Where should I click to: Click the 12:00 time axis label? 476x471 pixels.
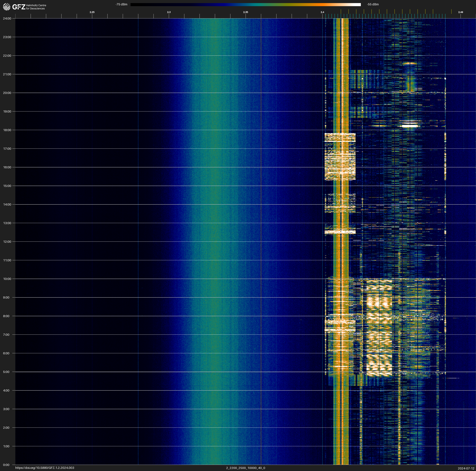pos(7,242)
